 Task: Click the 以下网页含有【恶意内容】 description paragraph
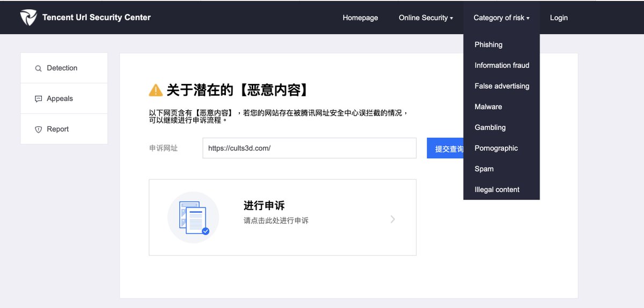[x=279, y=117]
